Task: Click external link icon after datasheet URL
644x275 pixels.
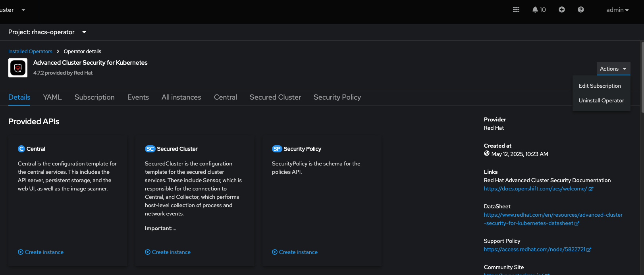Action: pos(577,223)
